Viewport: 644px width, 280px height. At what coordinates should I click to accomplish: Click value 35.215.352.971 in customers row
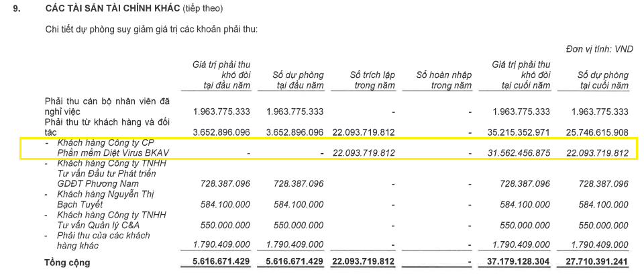click(x=519, y=132)
